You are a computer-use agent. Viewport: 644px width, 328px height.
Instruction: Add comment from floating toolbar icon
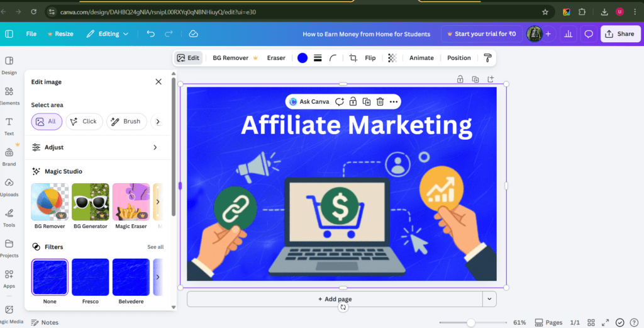coord(339,101)
